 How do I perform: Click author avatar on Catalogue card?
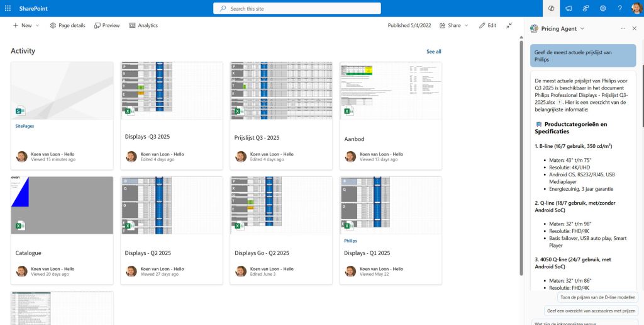click(22, 271)
